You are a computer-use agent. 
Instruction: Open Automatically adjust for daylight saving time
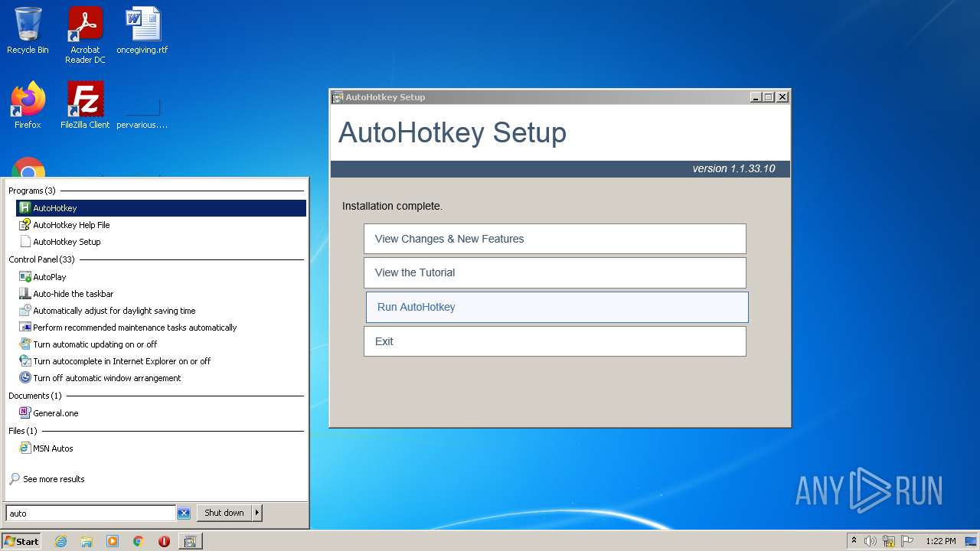tap(161, 311)
